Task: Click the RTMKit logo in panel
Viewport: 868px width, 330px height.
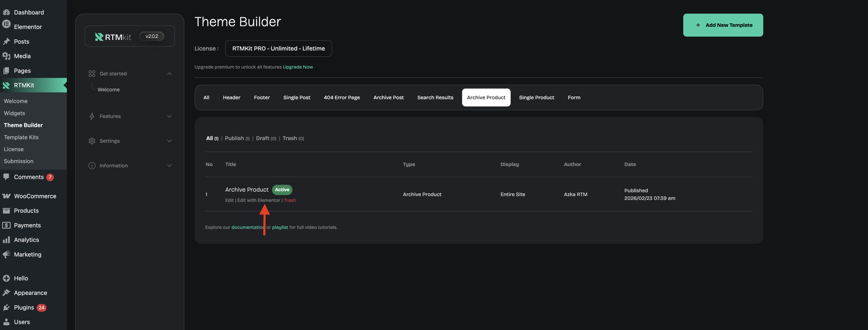Action: [x=113, y=37]
